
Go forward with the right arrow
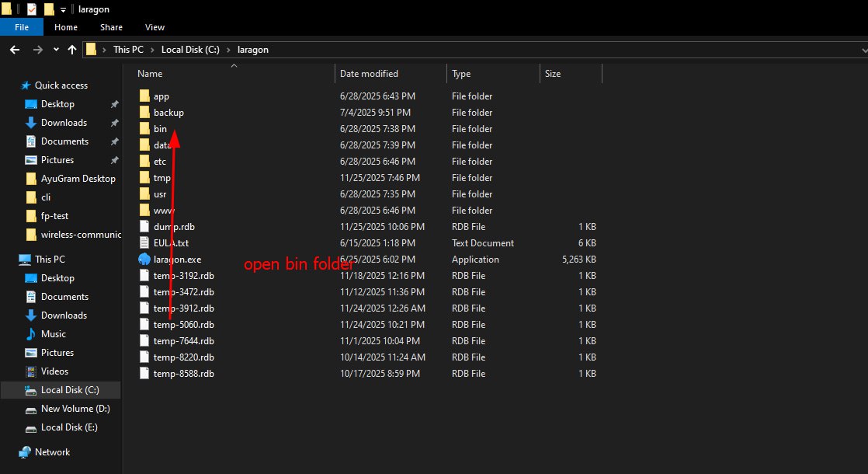37,50
